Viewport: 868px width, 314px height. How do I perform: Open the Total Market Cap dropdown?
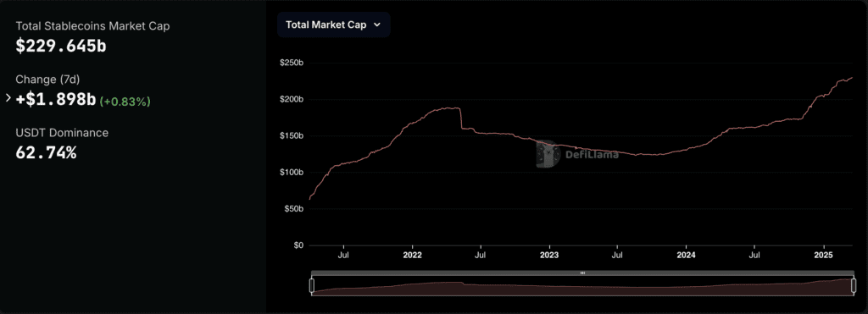tap(334, 25)
